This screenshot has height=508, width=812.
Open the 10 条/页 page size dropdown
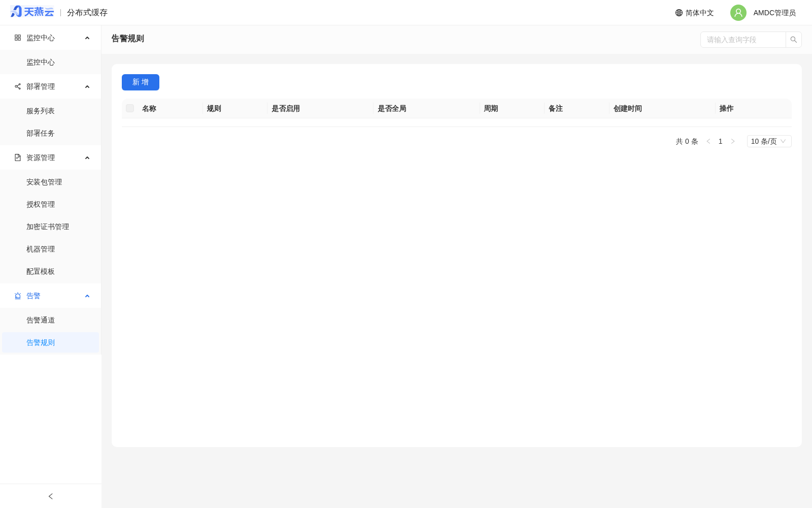click(x=769, y=141)
